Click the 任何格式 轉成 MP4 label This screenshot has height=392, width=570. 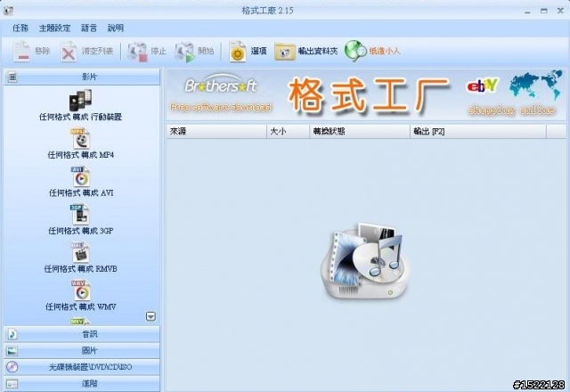81,155
